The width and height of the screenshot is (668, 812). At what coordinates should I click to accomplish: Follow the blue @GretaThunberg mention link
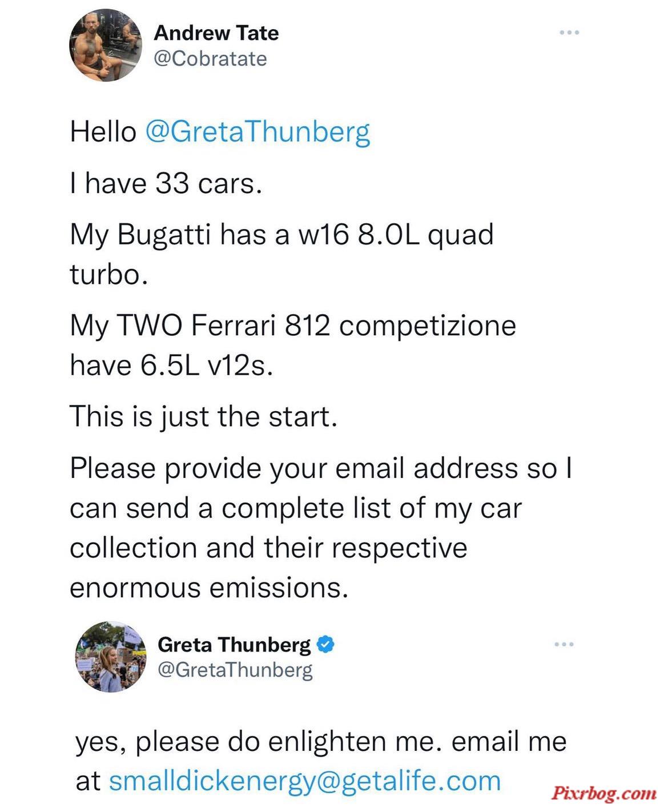point(257,132)
